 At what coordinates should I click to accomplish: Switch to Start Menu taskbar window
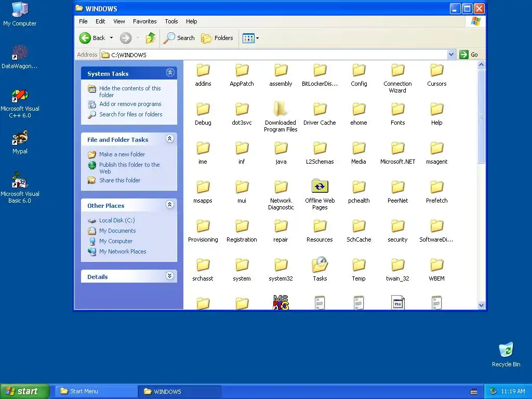point(96,391)
